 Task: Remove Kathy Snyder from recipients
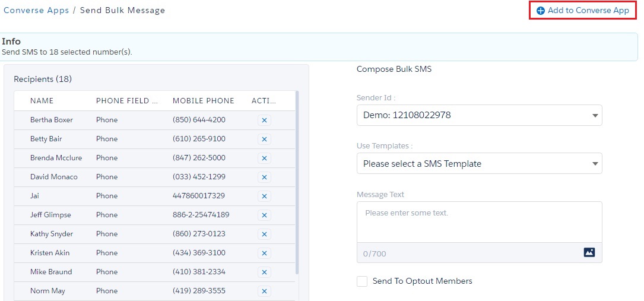point(265,234)
